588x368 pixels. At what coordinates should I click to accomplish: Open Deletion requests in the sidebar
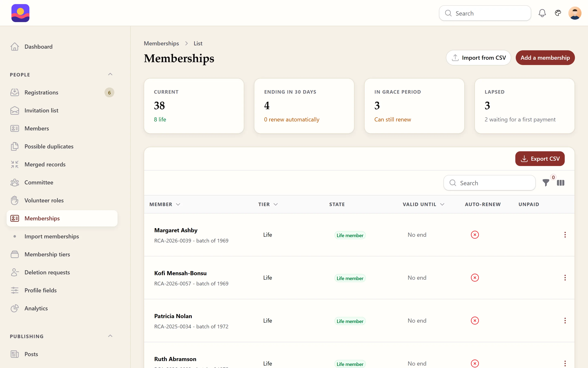[x=62, y=272]
